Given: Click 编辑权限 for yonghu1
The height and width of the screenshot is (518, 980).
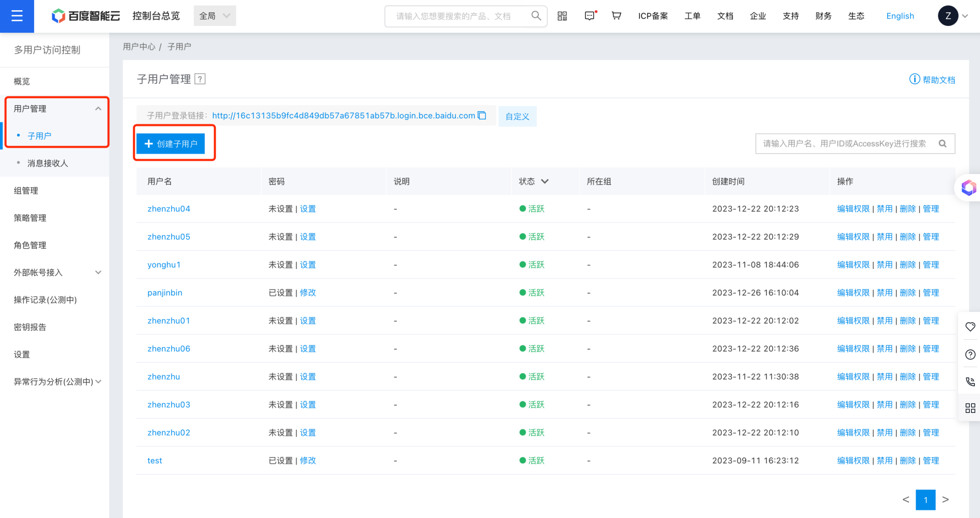Looking at the screenshot, I should [853, 265].
